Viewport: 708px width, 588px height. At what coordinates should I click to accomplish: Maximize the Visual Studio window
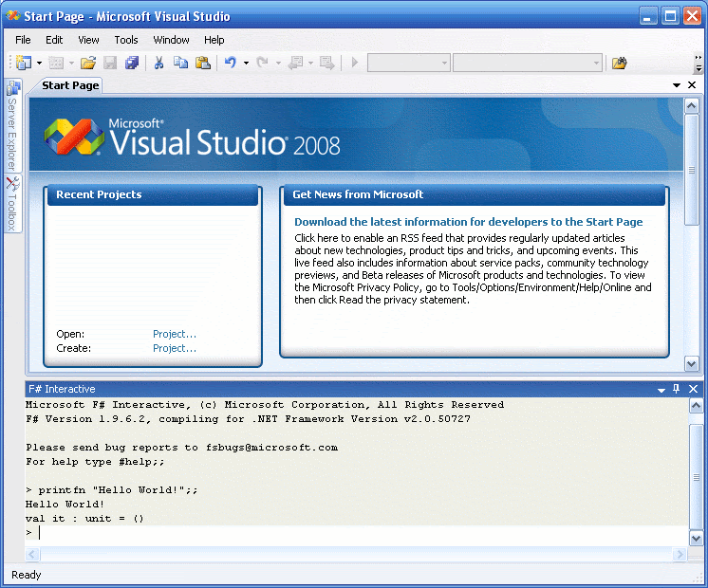click(671, 16)
